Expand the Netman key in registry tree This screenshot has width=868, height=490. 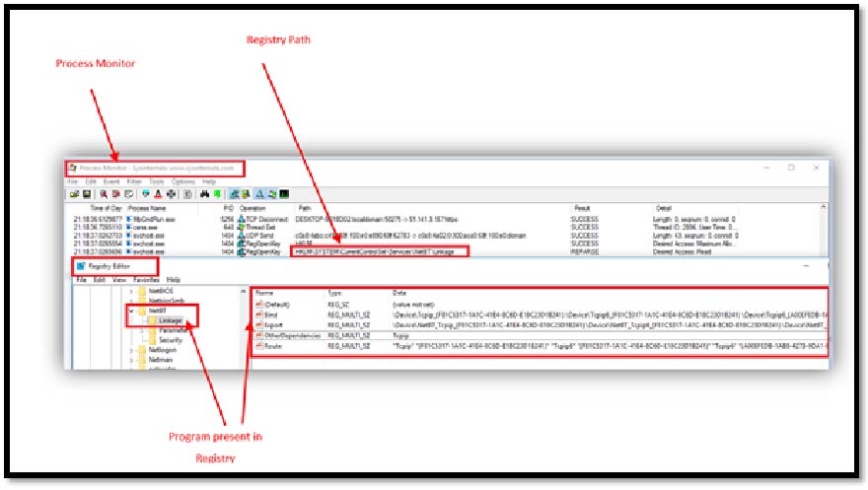(x=131, y=360)
